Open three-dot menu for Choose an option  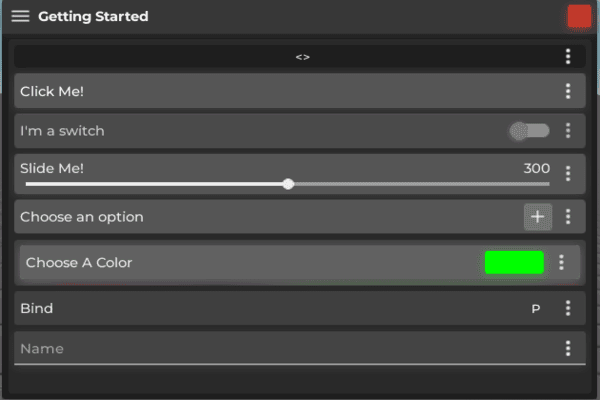point(568,216)
